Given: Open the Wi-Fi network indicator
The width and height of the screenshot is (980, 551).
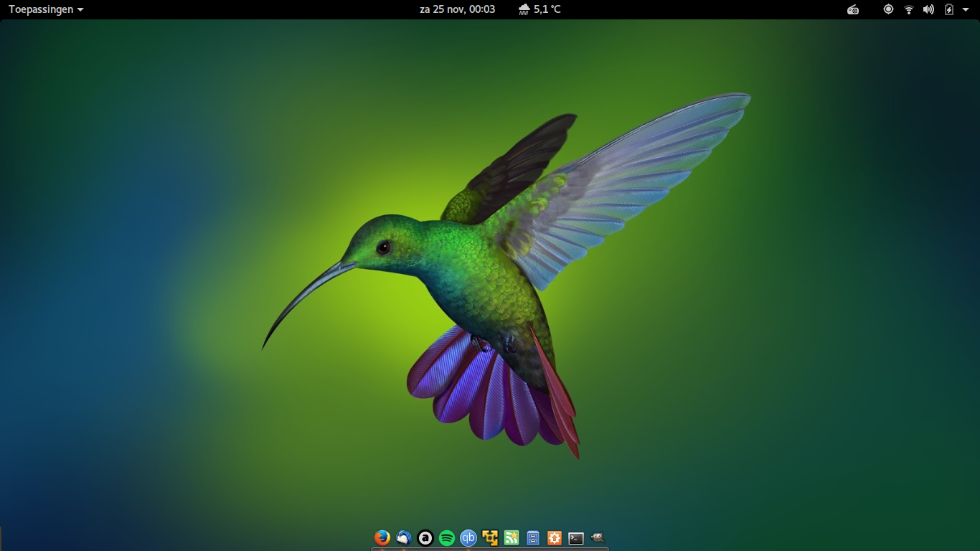Looking at the screenshot, I should (x=909, y=9).
